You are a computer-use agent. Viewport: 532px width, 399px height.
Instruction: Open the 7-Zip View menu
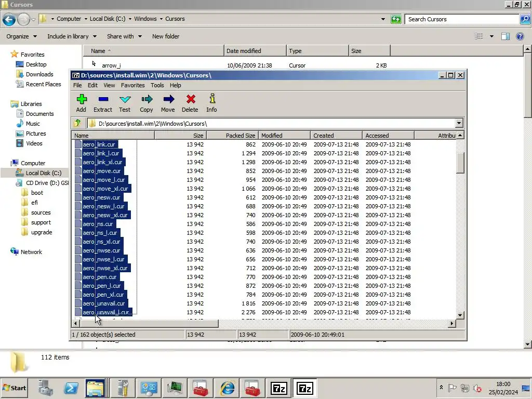coord(109,85)
